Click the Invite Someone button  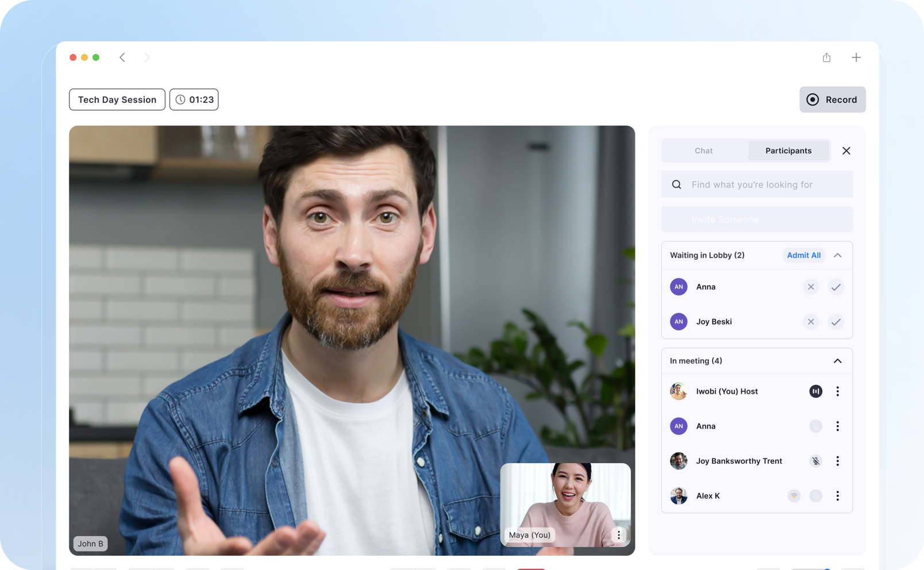tap(756, 219)
